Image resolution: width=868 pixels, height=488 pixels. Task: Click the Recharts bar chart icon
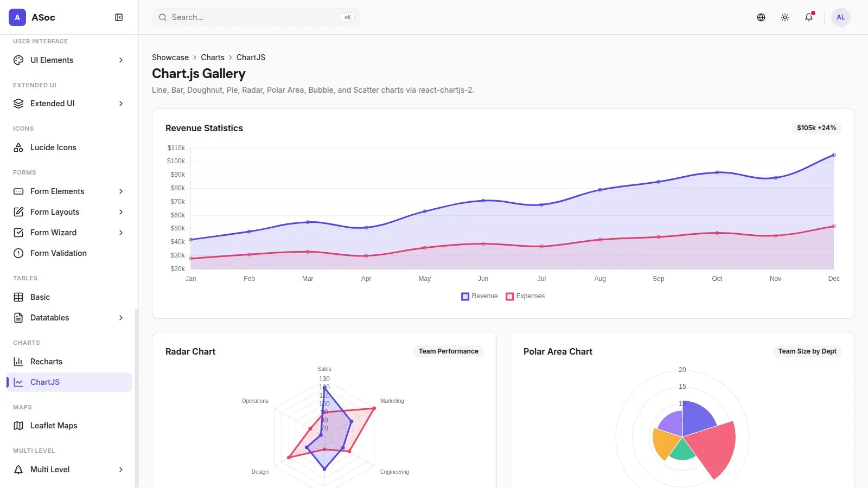click(x=18, y=362)
